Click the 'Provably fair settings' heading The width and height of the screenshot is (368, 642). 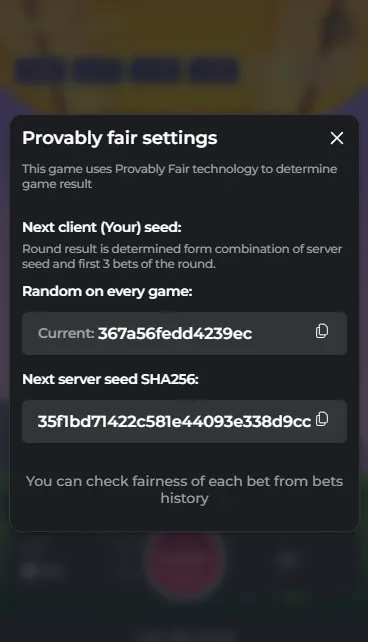pos(120,138)
